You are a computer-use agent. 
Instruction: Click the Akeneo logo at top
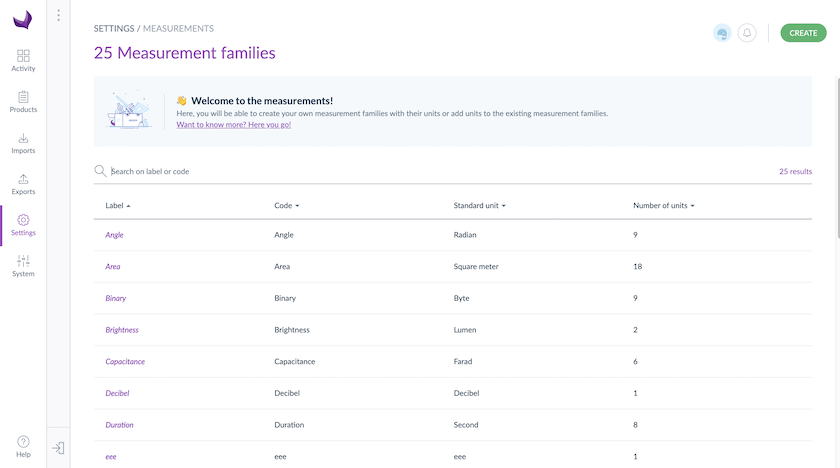22,20
